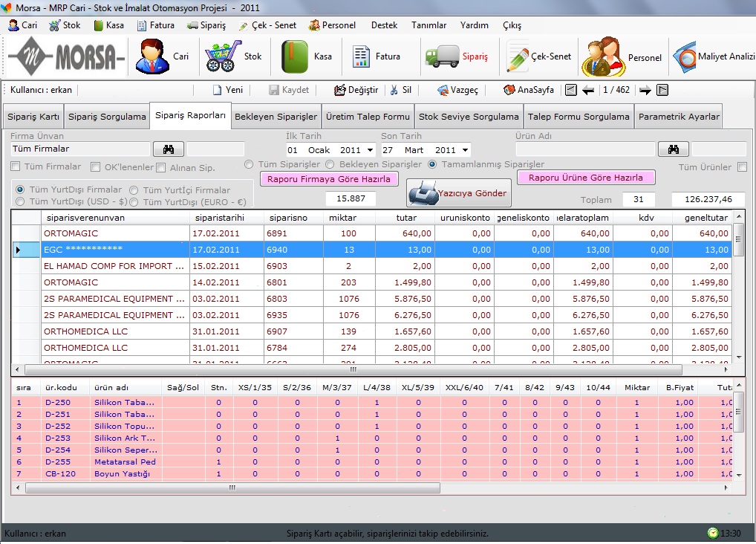Viewport: 756px width, 544px height.
Task: Click the Ürün Adı input field
Action: [x=585, y=149]
